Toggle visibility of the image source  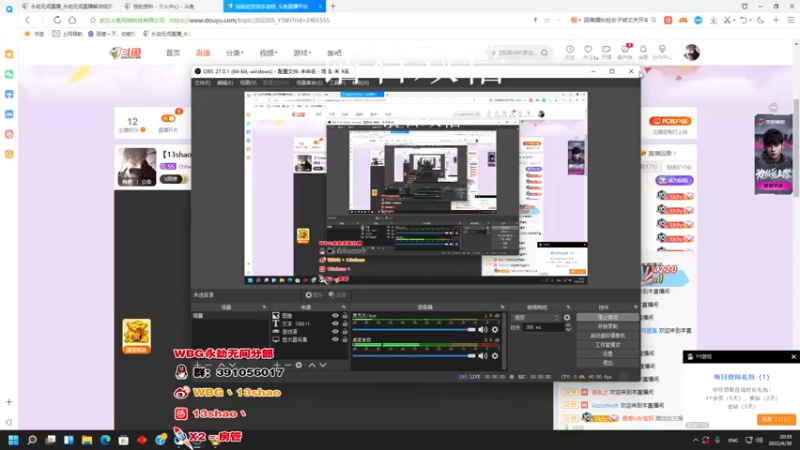(x=335, y=316)
